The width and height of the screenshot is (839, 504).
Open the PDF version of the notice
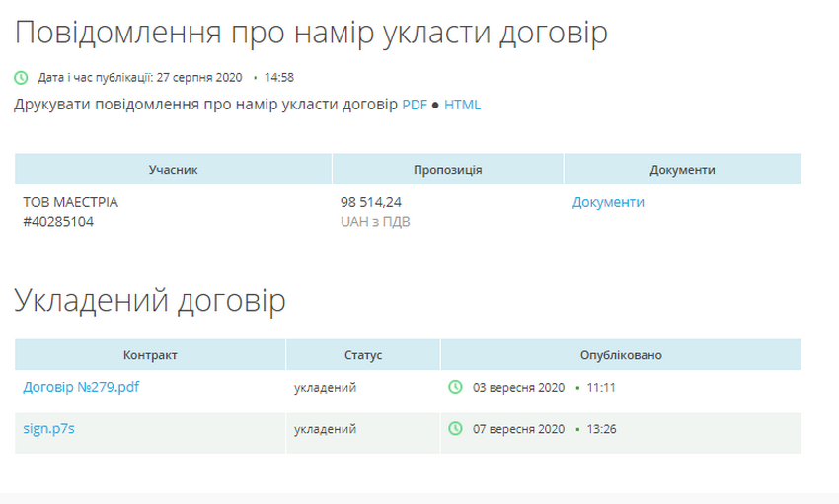[414, 105]
